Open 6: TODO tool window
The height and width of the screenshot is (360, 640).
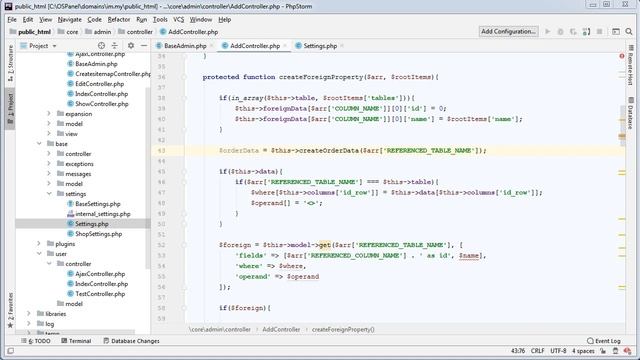(36, 341)
